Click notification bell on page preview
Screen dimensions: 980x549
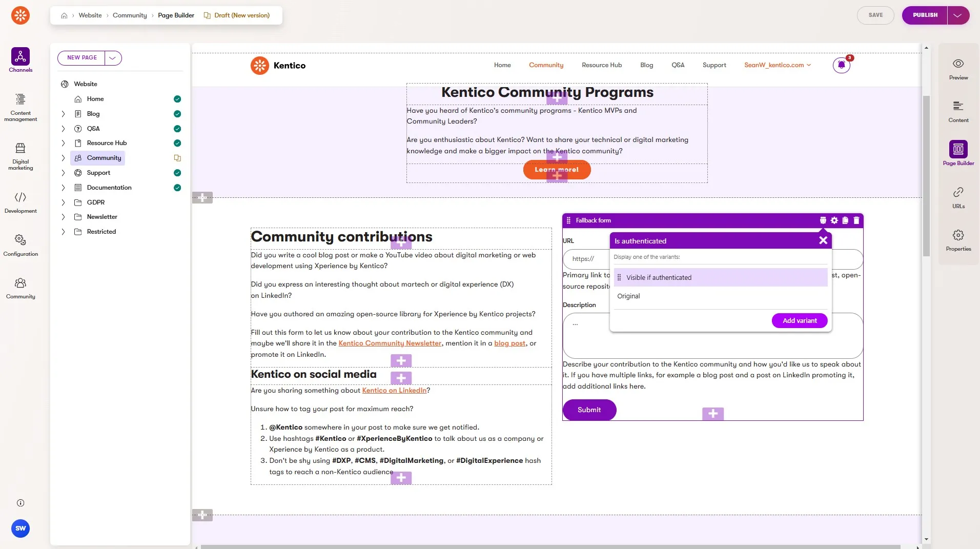tap(842, 65)
